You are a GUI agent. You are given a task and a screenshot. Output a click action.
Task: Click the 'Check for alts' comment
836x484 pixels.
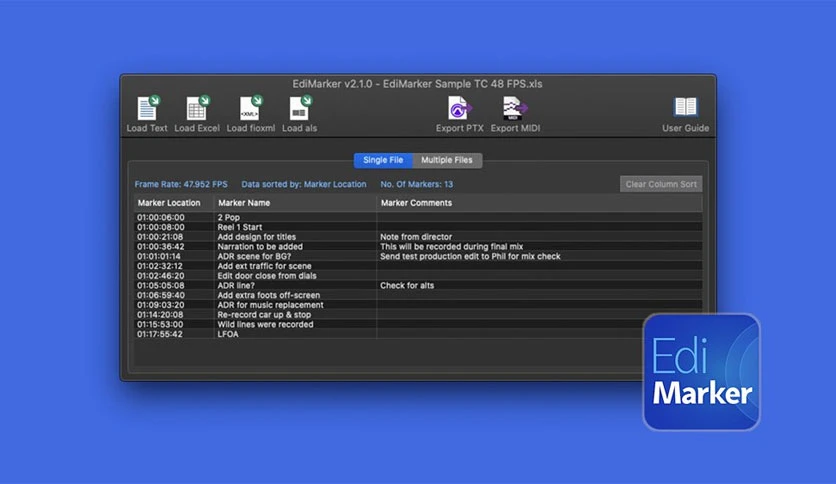tap(407, 286)
